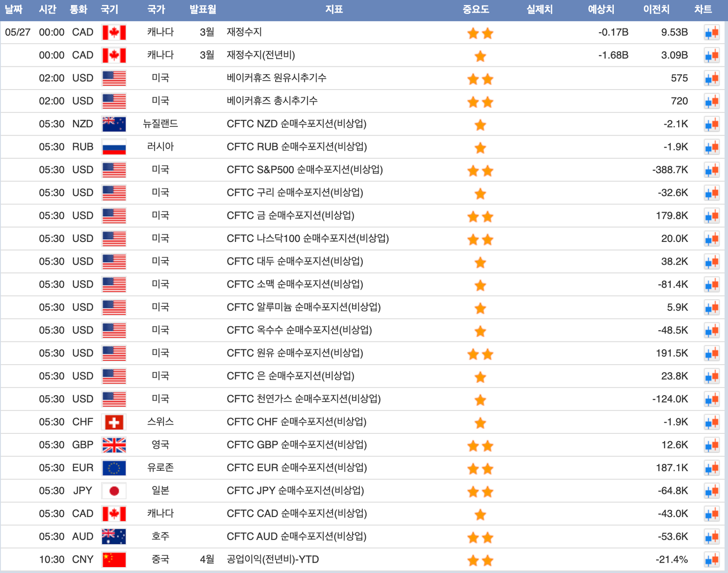Click the UK flag in GBP row

[114, 445]
